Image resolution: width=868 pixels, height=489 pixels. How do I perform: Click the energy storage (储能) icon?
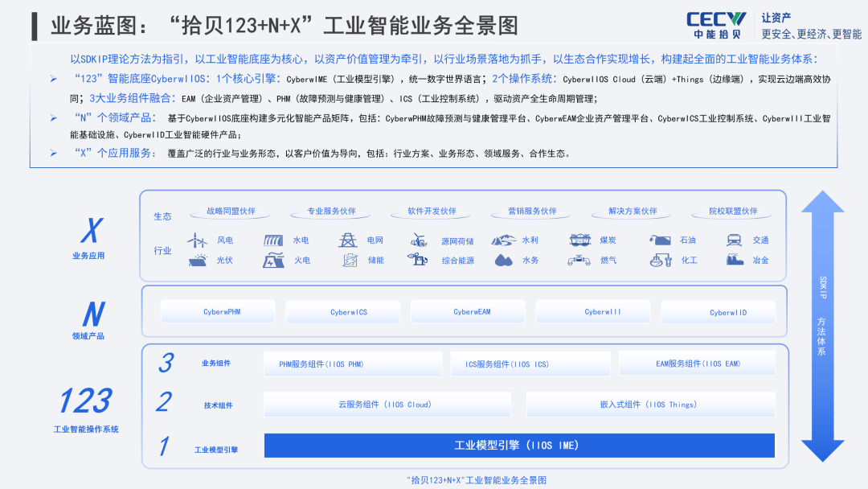350,260
